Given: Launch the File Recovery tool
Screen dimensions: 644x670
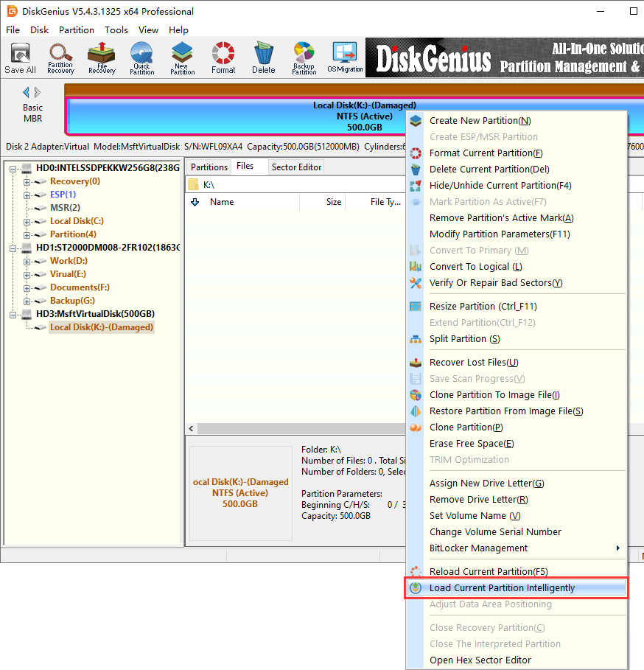Looking at the screenshot, I should 102,57.
